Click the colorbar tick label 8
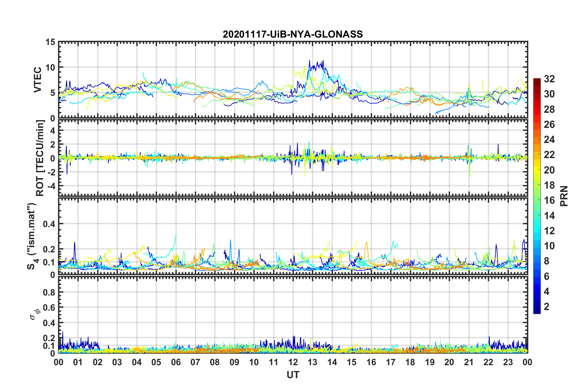 point(546,261)
